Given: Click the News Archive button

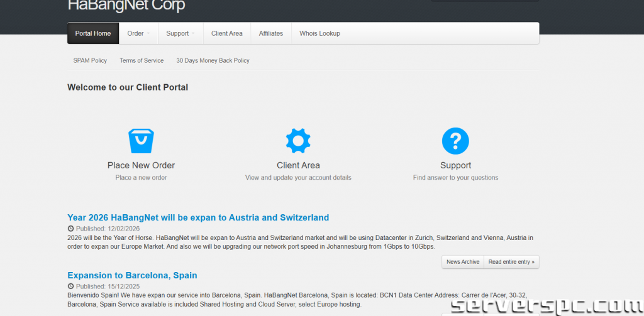Looking at the screenshot, I should (463, 262).
